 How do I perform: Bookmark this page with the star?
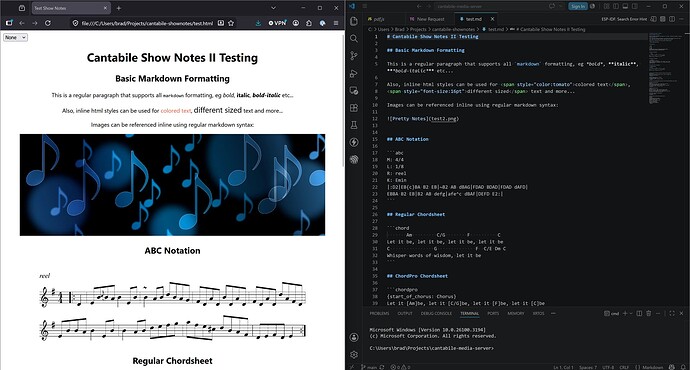[x=231, y=23]
